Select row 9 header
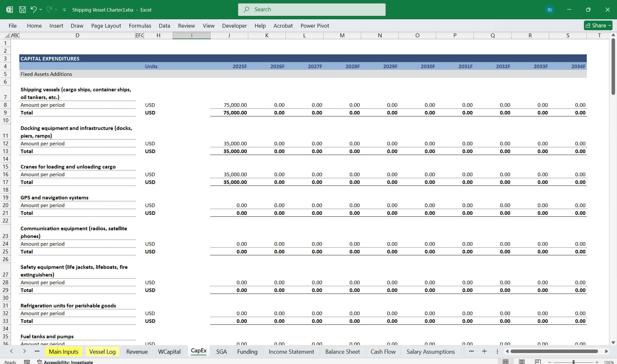The height and width of the screenshot is (364, 617). pyautogui.click(x=5, y=113)
